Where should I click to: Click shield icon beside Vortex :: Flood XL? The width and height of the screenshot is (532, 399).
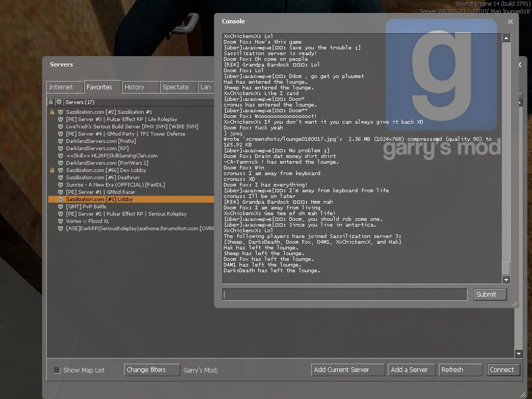coord(61,221)
